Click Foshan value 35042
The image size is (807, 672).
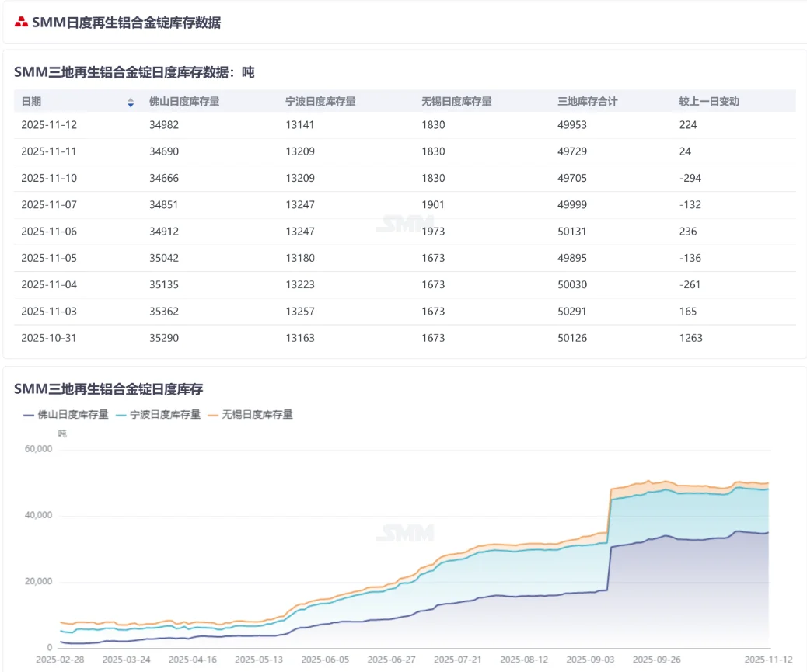pos(164,258)
